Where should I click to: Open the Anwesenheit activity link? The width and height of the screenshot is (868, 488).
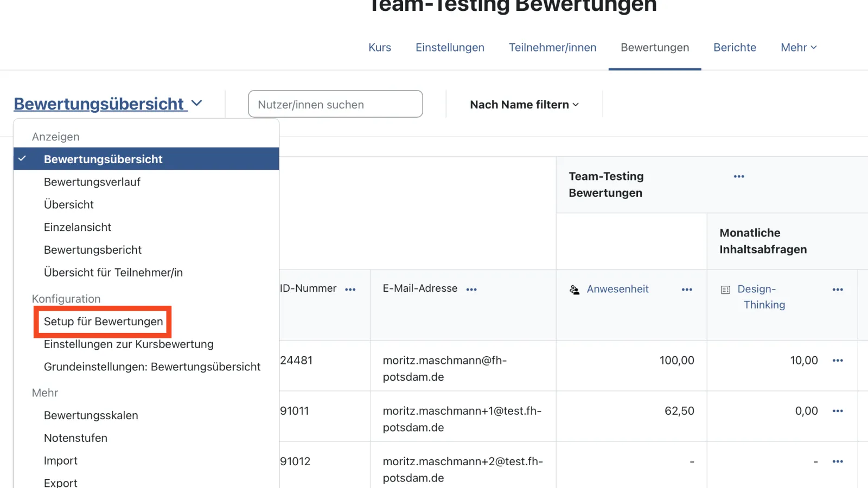click(x=617, y=289)
